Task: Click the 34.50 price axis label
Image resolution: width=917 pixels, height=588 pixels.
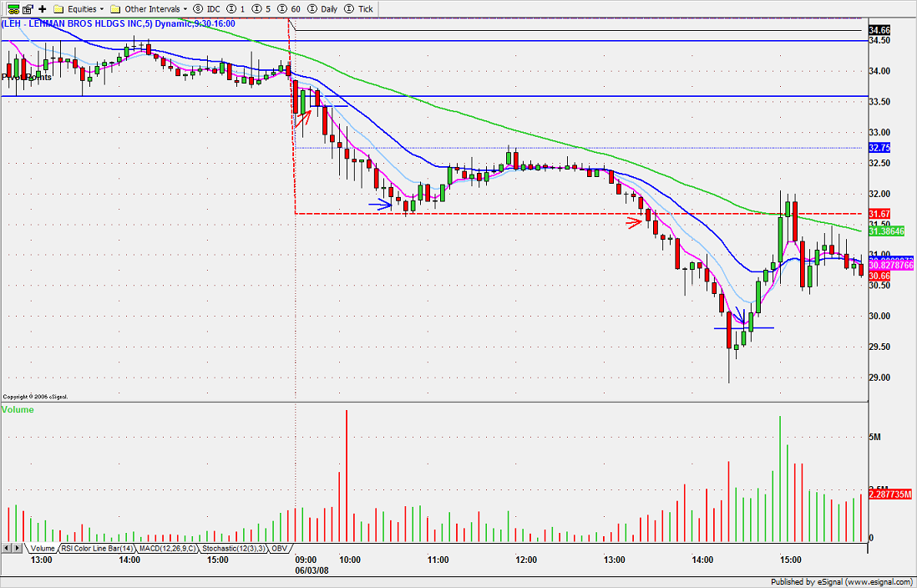Action: click(x=879, y=40)
